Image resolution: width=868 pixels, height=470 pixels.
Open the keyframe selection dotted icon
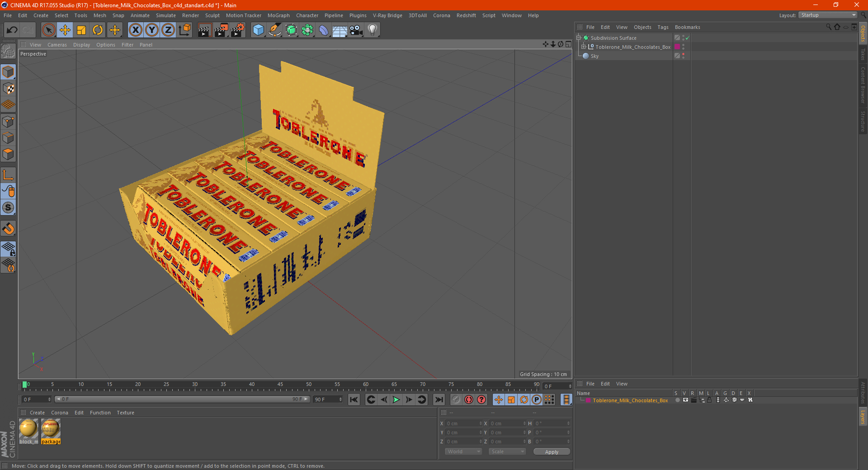[549, 399]
